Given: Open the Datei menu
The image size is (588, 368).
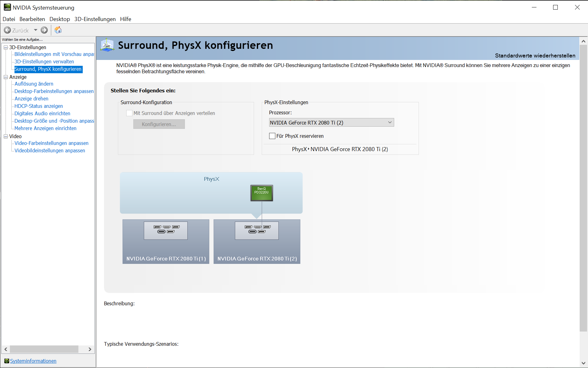Looking at the screenshot, I should click(9, 19).
